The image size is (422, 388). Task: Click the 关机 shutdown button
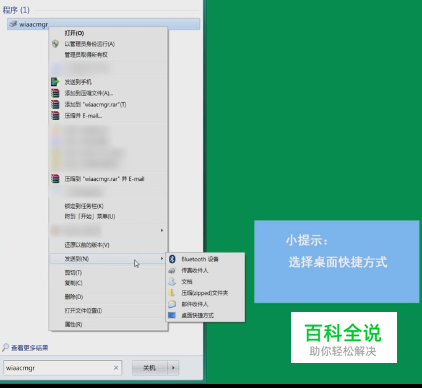point(149,368)
